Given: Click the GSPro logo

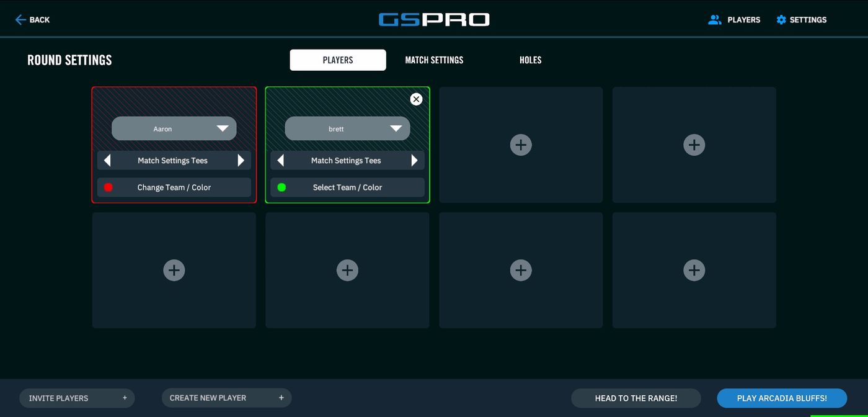Looking at the screenshot, I should 434,20.
